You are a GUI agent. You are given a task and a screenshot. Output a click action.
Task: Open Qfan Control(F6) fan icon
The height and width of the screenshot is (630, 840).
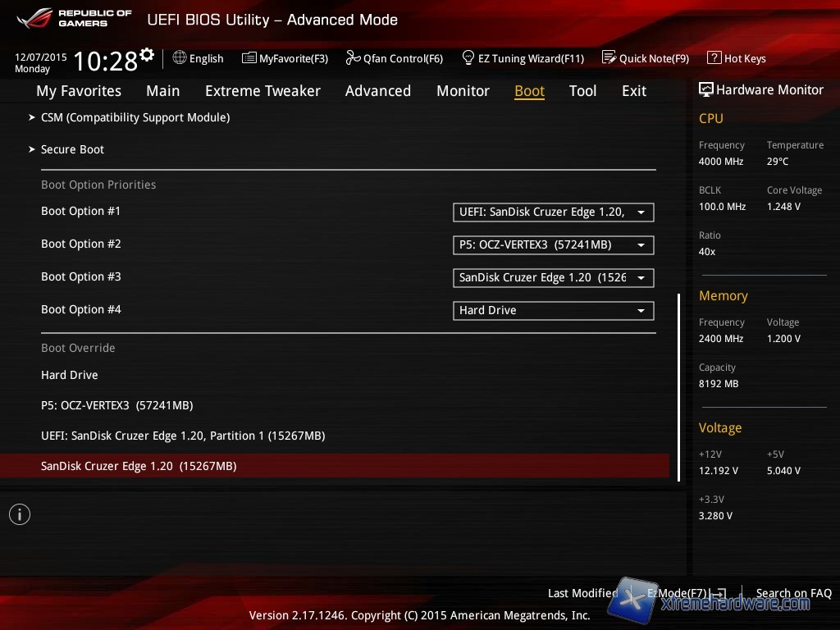click(354, 58)
